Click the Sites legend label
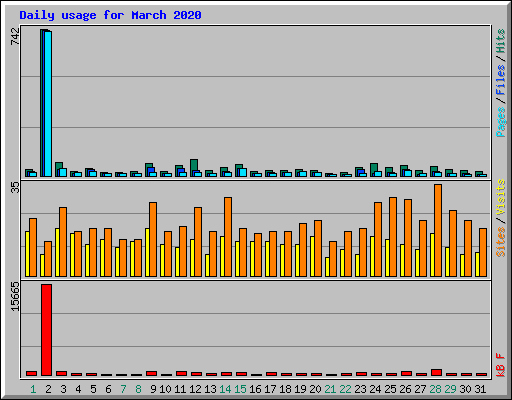Image resolution: width=512 pixels, height=400 pixels. tap(501, 242)
